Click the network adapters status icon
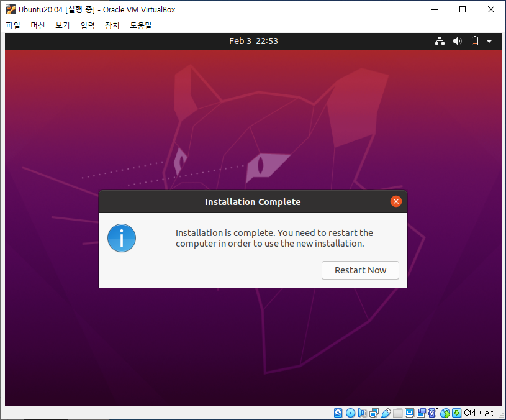 coord(374,413)
